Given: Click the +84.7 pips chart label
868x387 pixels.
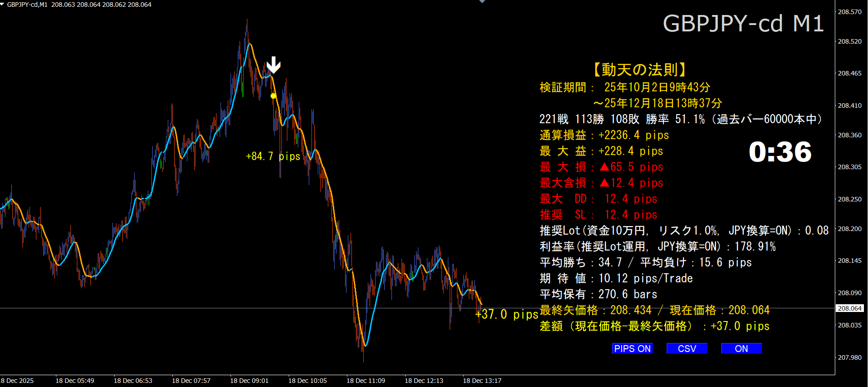Looking at the screenshot, I should tap(273, 156).
